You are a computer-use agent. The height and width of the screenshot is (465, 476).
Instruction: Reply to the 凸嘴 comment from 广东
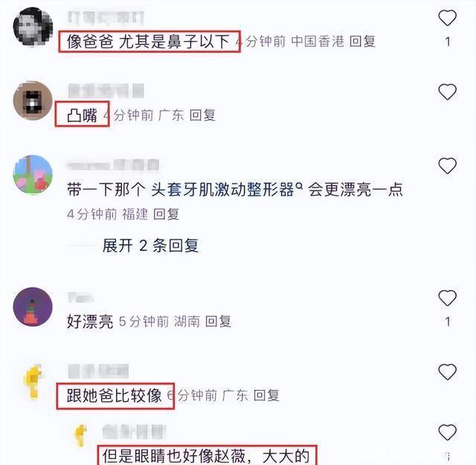(x=202, y=115)
